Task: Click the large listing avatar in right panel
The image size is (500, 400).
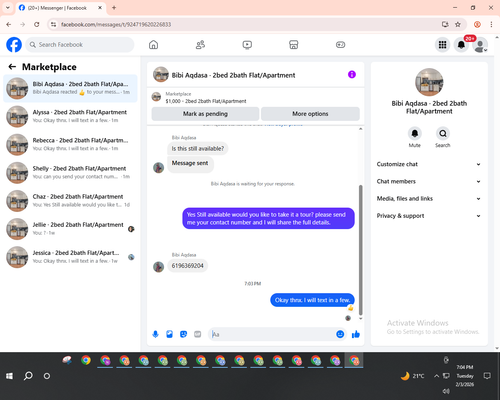Action: (429, 82)
